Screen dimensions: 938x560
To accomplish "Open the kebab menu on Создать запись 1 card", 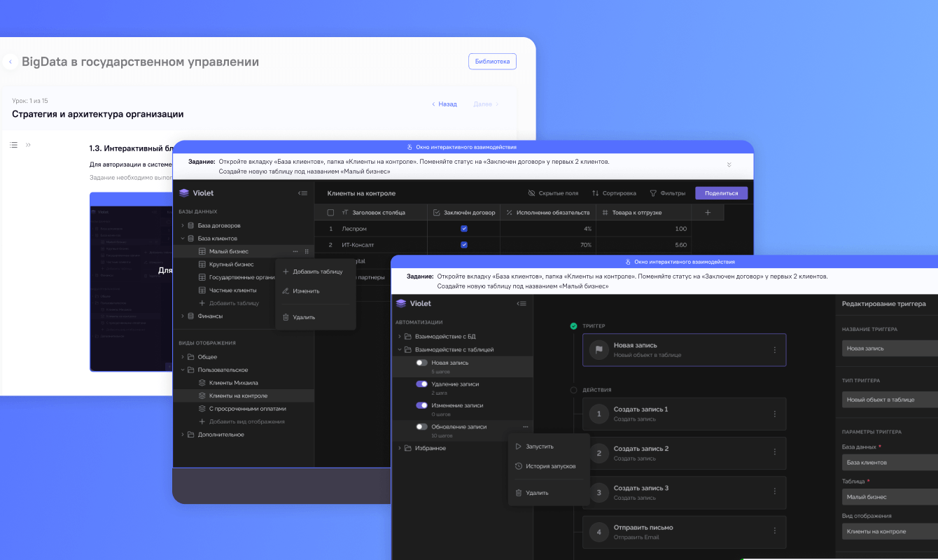I will [774, 414].
